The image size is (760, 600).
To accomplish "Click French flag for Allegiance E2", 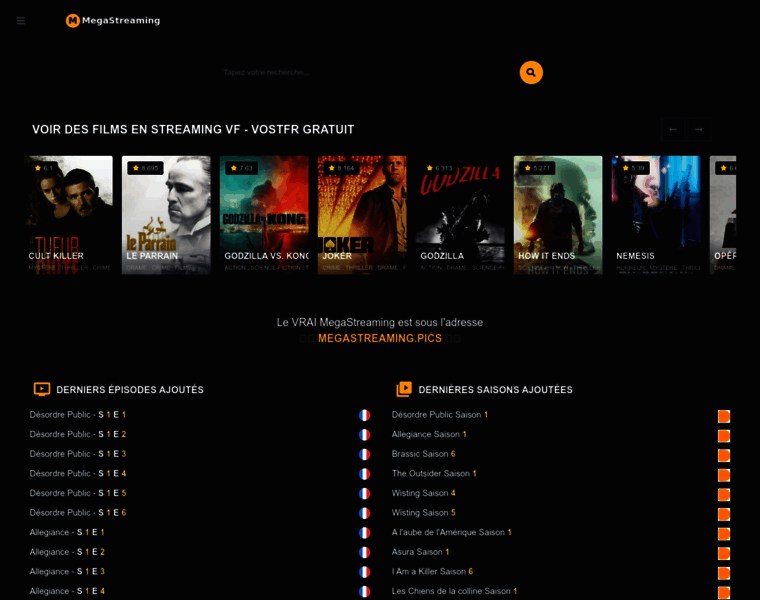I will click(x=364, y=553).
